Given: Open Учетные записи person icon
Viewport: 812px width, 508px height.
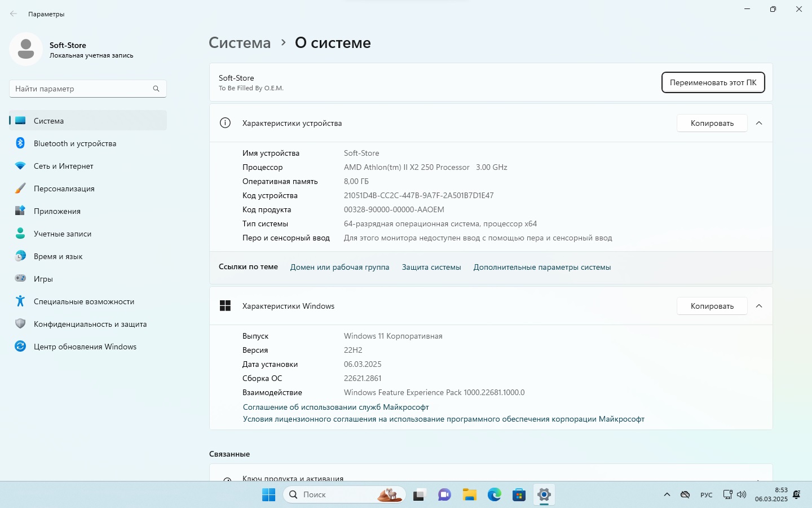Looking at the screenshot, I should [20, 234].
